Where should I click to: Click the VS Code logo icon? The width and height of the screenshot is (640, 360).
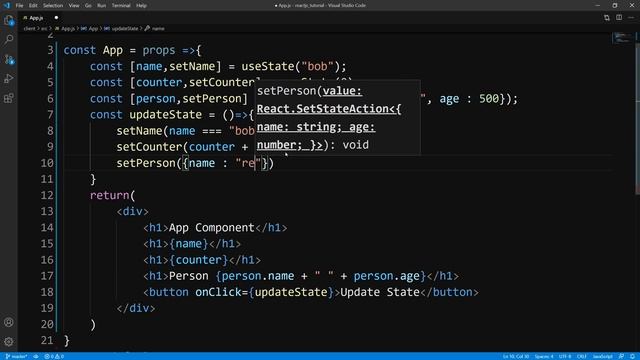pyautogui.click(x=7, y=5)
